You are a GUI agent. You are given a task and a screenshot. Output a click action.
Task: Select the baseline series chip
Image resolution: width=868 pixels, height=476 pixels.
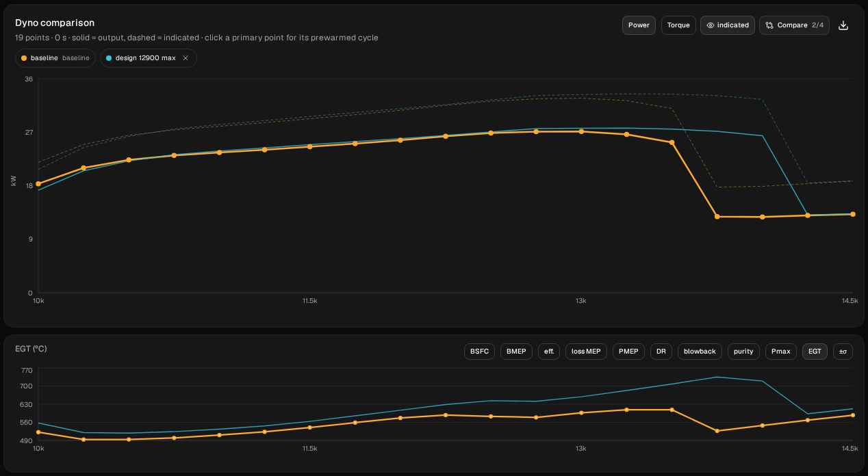(x=55, y=58)
